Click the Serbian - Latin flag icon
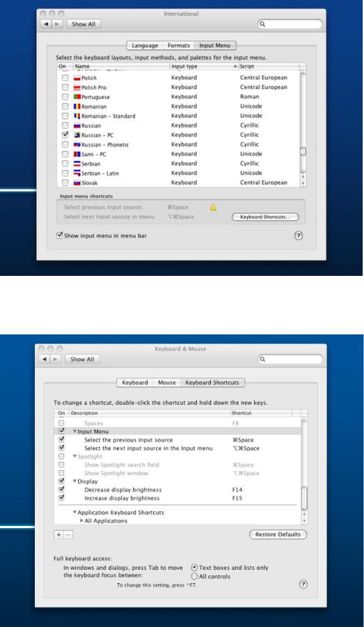Viewport: 364px width, 627px height. pos(77,173)
